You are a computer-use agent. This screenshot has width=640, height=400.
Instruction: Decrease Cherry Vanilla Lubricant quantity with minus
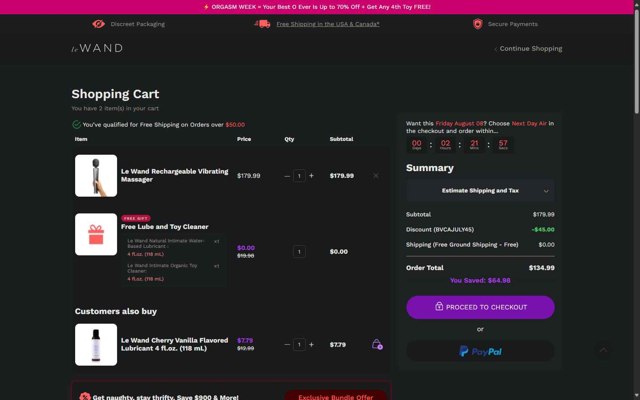tap(287, 344)
